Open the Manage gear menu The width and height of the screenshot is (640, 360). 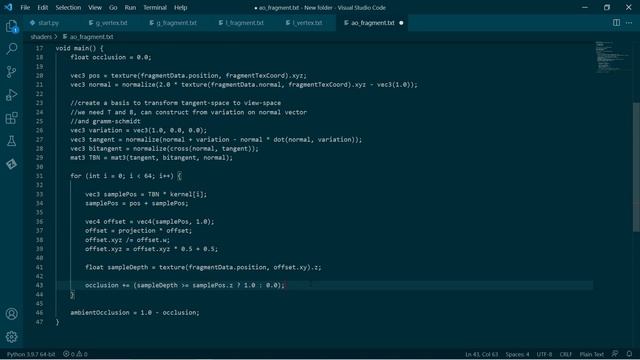point(11,337)
